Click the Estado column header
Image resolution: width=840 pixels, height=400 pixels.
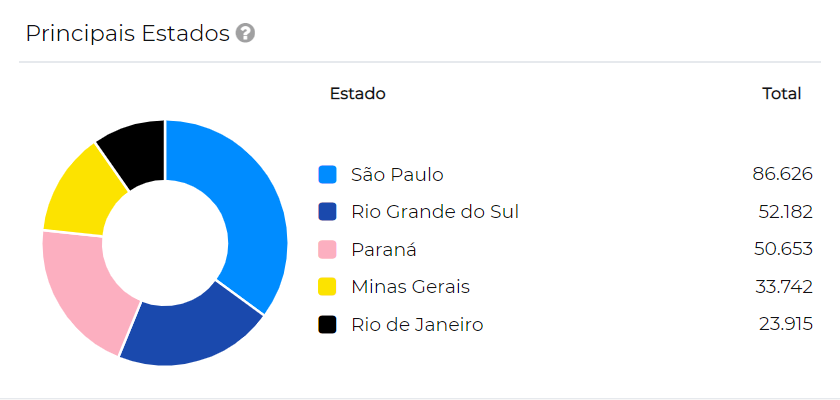[357, 94]
